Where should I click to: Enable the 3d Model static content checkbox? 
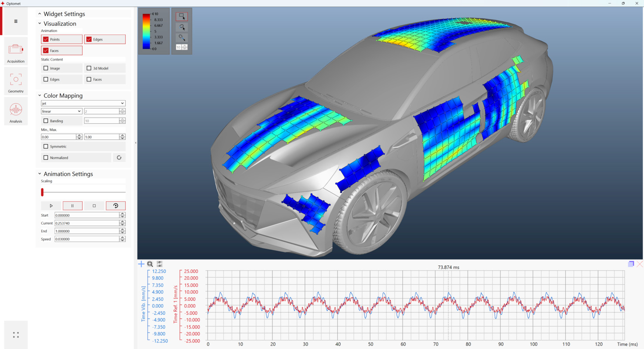click(x=89, y=68)
